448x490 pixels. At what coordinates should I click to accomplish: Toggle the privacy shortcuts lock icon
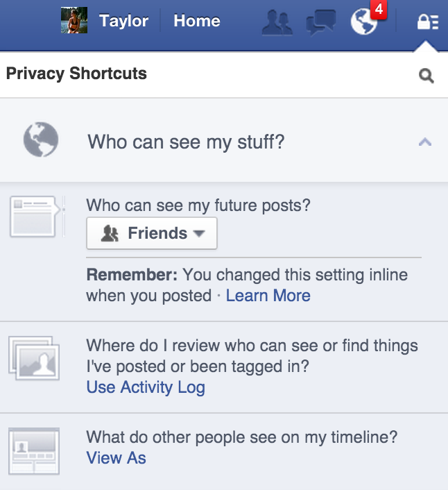point(428,22)
